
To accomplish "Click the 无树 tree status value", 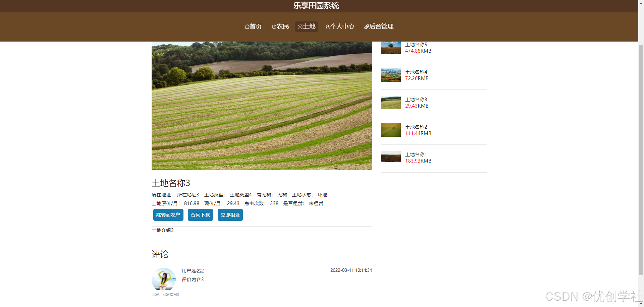I will pyautogui.click(x=282, y=195).
